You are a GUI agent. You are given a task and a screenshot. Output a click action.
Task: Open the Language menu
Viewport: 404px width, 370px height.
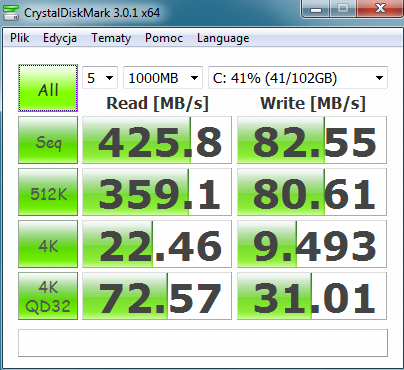(223, 38)
